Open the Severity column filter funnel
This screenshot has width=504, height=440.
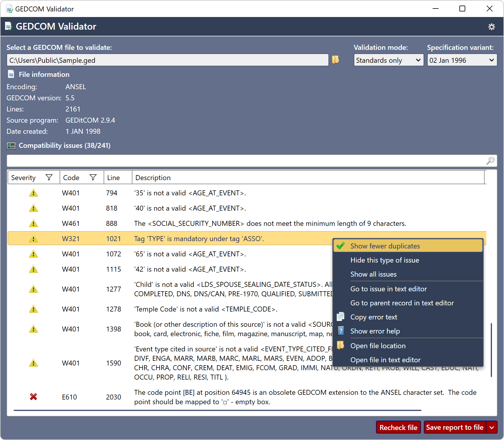point(49,177)
